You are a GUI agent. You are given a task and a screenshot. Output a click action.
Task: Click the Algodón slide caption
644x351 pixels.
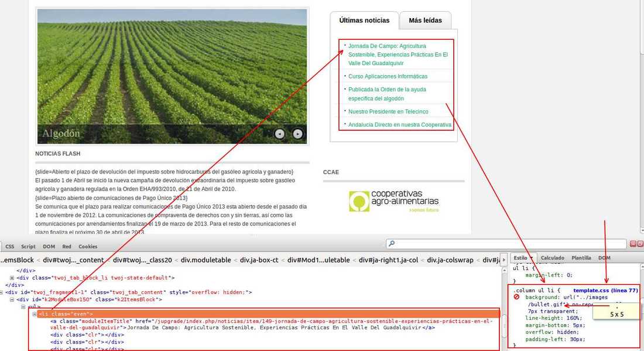click(61, 134)
